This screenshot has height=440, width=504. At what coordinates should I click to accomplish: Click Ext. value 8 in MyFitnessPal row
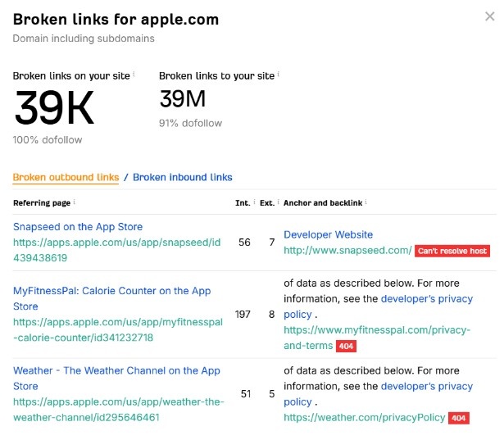point(272,315)
